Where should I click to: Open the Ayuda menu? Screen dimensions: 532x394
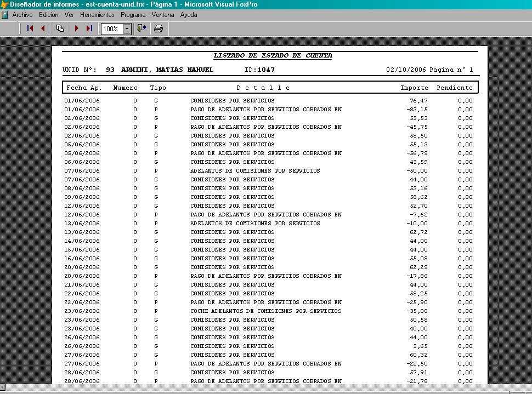[x=189, y=15]
